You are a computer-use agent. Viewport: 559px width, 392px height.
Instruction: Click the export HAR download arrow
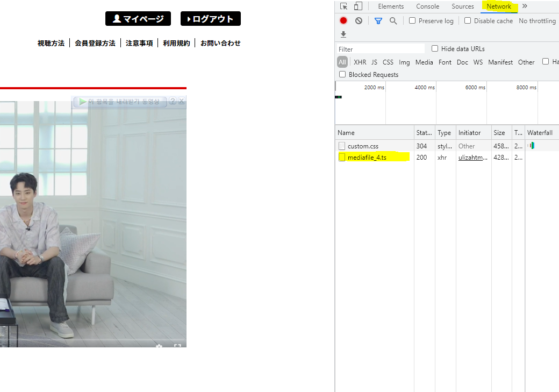coord(343,34)
